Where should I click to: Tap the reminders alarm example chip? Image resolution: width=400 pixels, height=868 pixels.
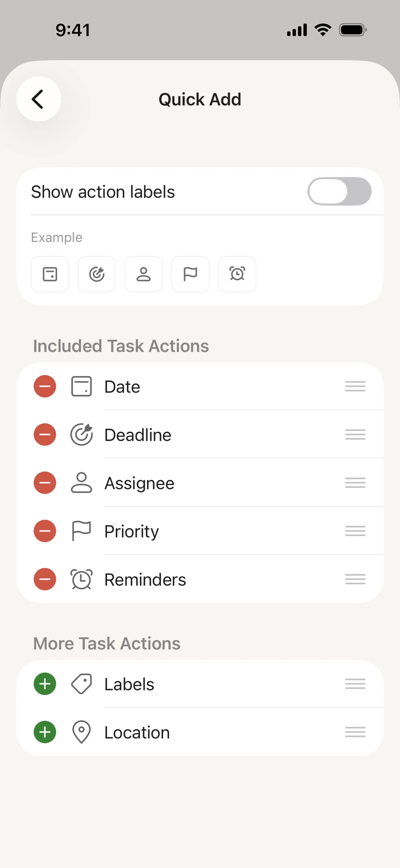pos(237,274)
